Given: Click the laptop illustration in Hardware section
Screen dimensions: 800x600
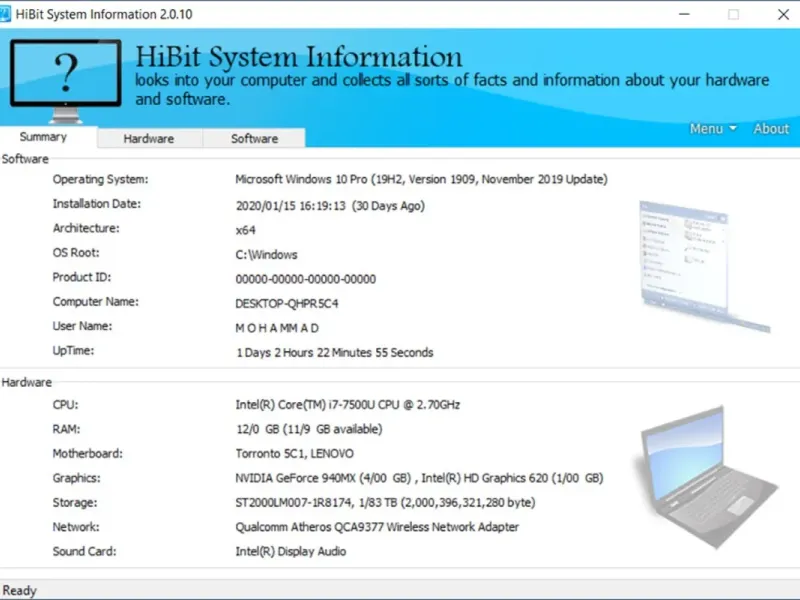Looking at the screenshot, I should pos(706,478).
